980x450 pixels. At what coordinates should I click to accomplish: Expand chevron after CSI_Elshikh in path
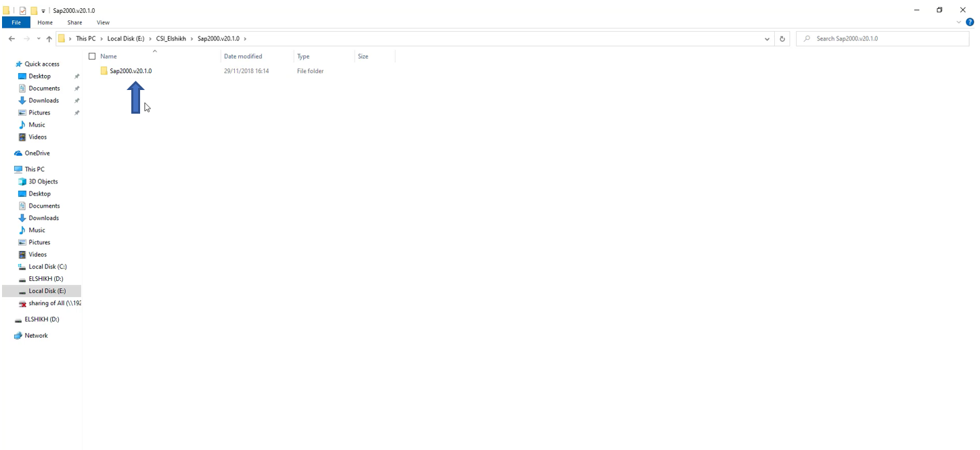[192, 39]
